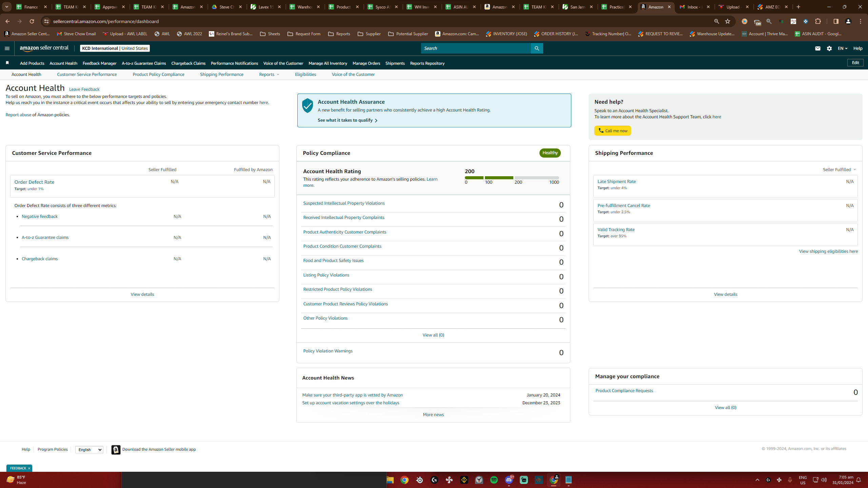
Task: Open the Seller Central messages envelope
Action: pos(817,48)
